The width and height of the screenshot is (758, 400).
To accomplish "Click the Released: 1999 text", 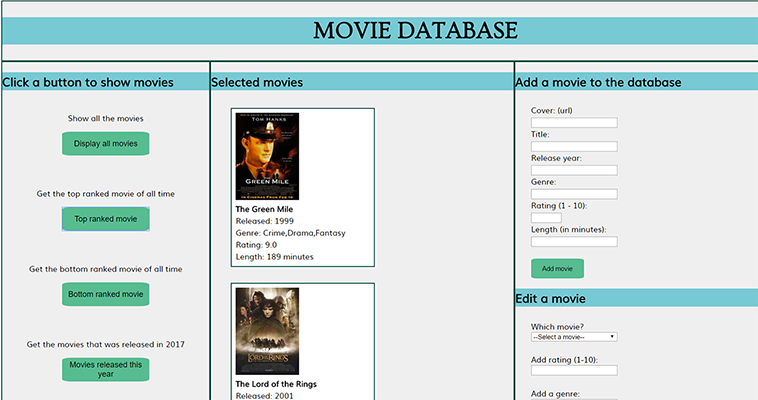I will [x=264, y=221].
